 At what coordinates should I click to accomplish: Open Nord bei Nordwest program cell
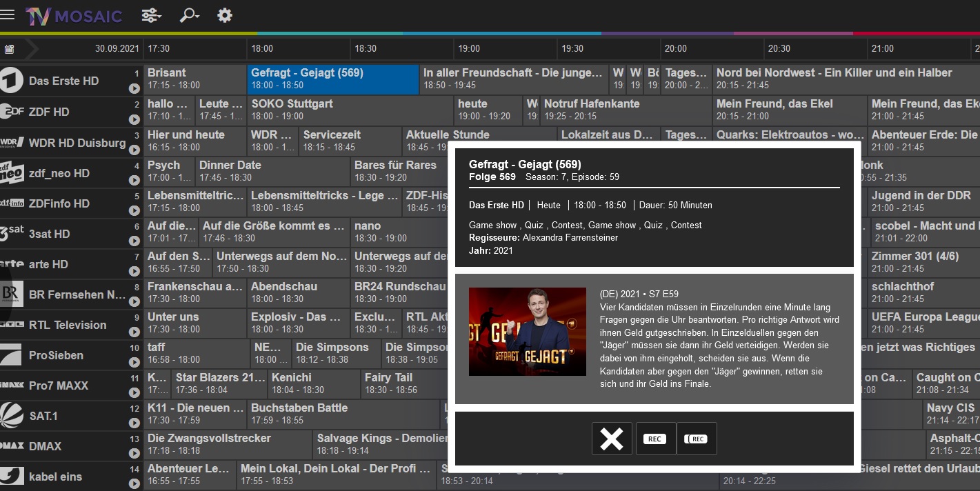[x=846, y=79]
